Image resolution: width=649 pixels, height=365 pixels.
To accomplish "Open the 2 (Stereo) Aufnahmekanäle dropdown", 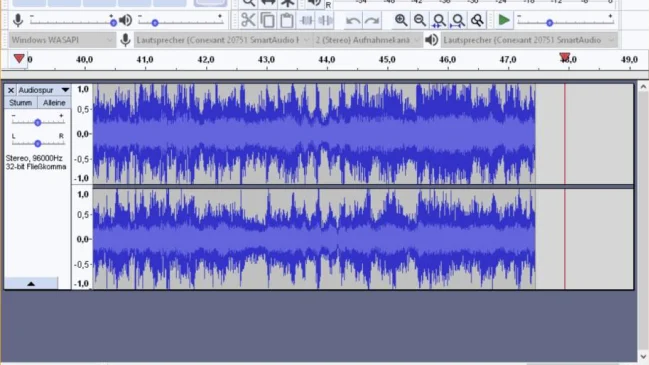I will [368, 40].
